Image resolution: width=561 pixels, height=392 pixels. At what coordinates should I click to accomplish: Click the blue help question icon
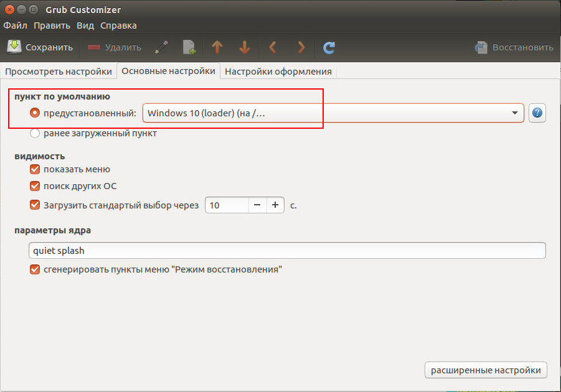(537, 113)
